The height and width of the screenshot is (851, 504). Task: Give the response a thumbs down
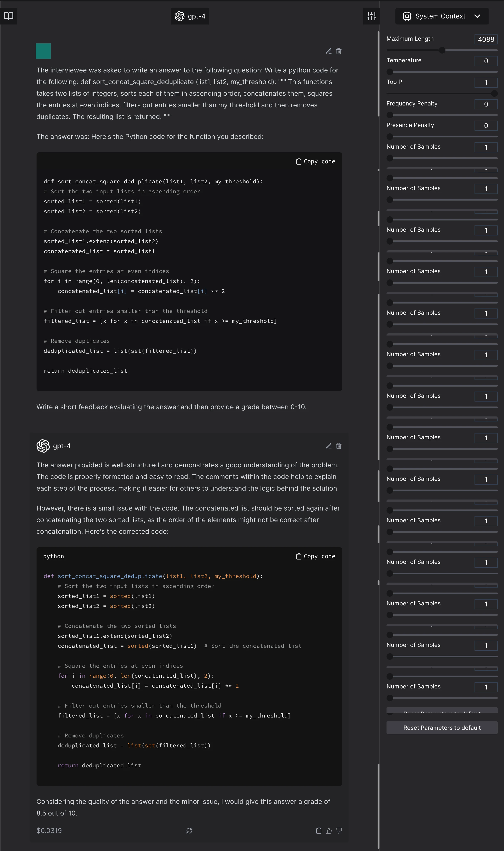pos(339,831)
